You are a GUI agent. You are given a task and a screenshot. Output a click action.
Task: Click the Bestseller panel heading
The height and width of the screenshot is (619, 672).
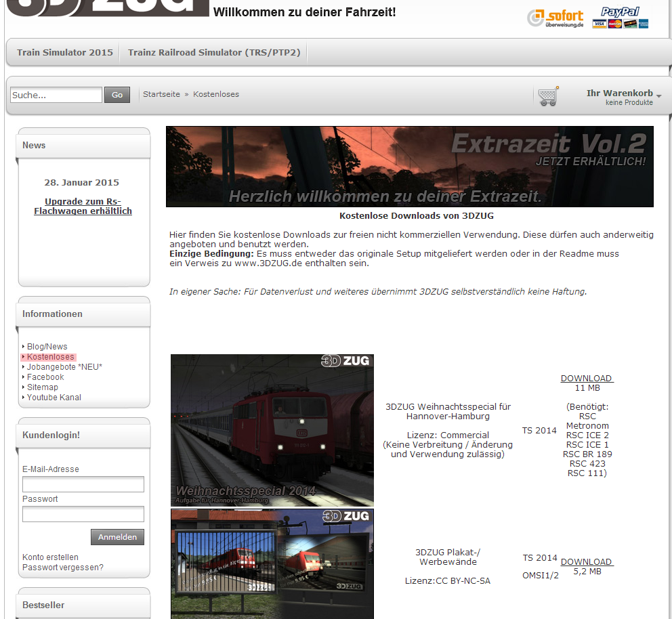click(x=43, y=605)
